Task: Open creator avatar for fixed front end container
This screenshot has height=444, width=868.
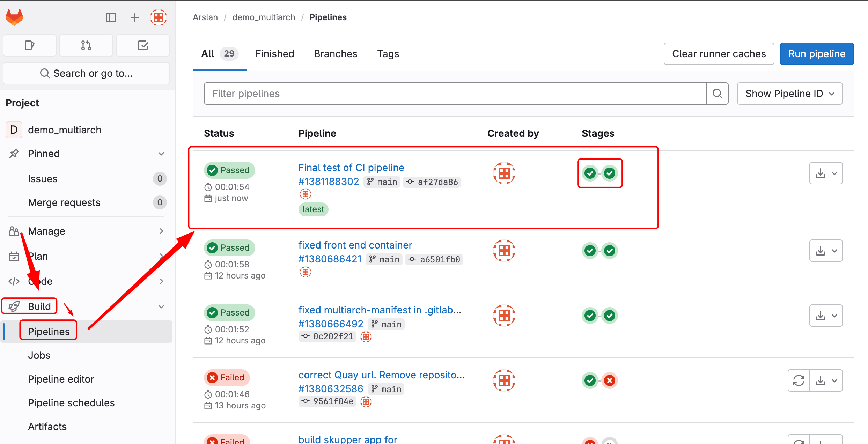Action: tap(504, 251)
